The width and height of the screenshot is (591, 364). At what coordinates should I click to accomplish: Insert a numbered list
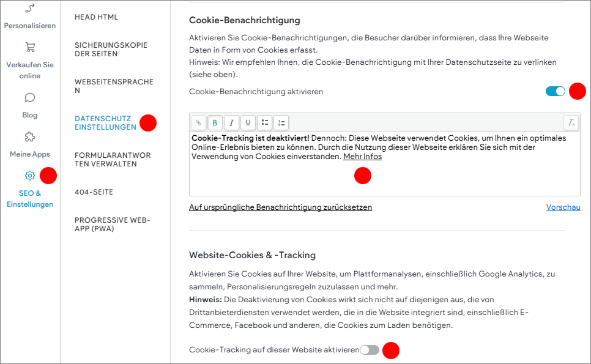(281, 122)
